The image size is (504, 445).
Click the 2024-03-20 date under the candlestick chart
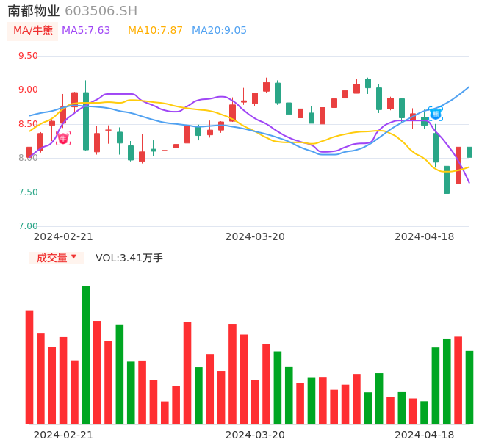(x=255, y=236)
